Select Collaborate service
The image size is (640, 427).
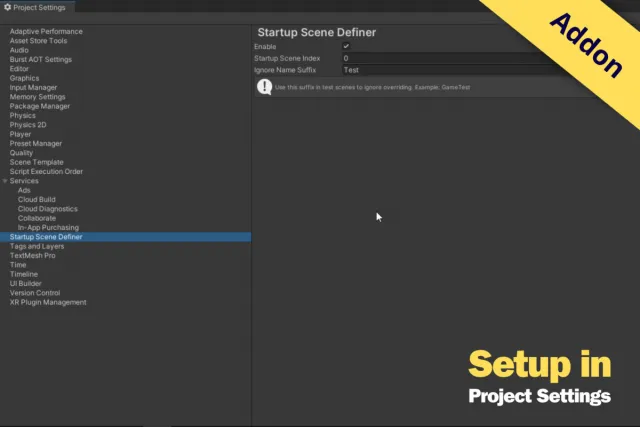[x=37, y=218]
